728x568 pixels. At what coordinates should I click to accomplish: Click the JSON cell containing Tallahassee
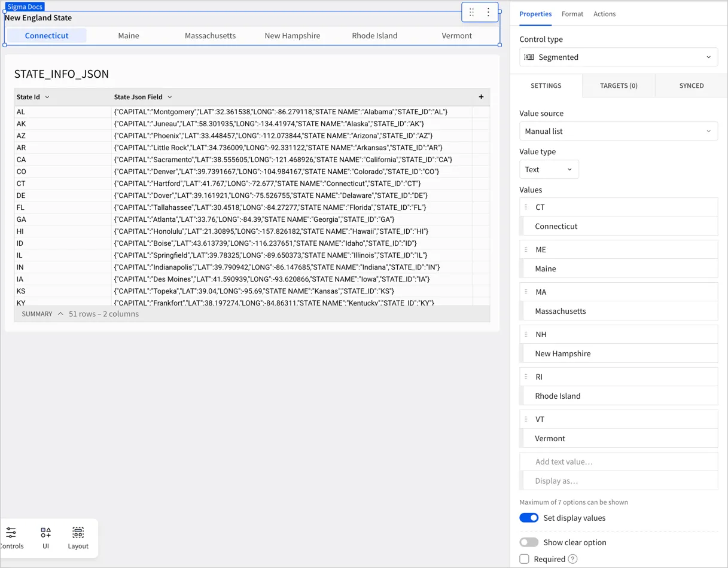[292, 207]
